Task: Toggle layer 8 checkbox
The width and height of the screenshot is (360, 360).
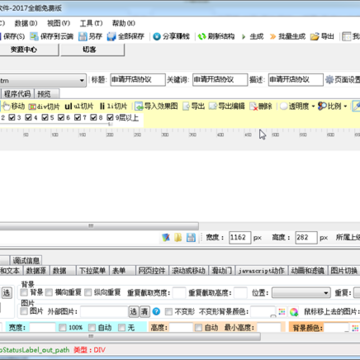Action: (94, 117)
